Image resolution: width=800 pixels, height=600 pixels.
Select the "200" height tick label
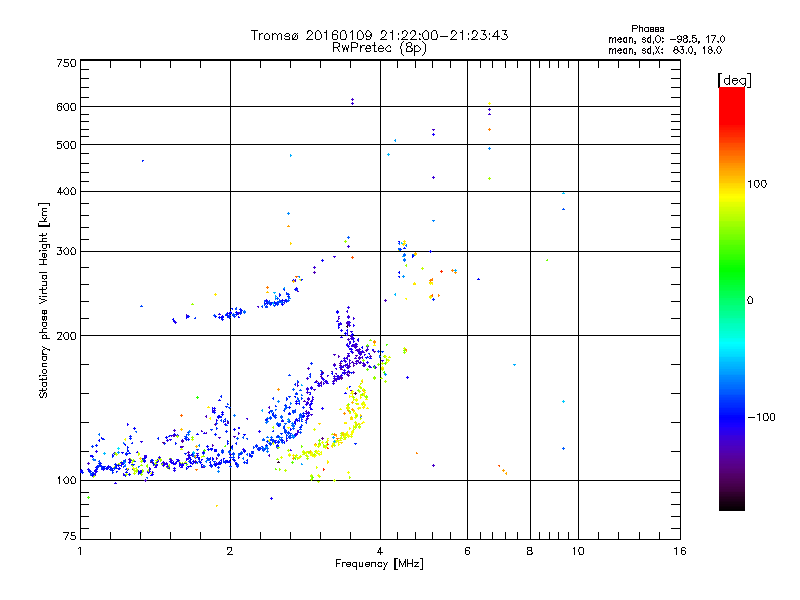click(66, 336)
